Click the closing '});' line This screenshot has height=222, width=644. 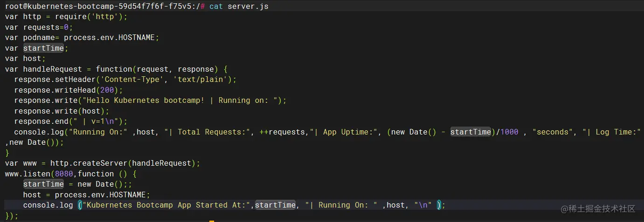12,215
